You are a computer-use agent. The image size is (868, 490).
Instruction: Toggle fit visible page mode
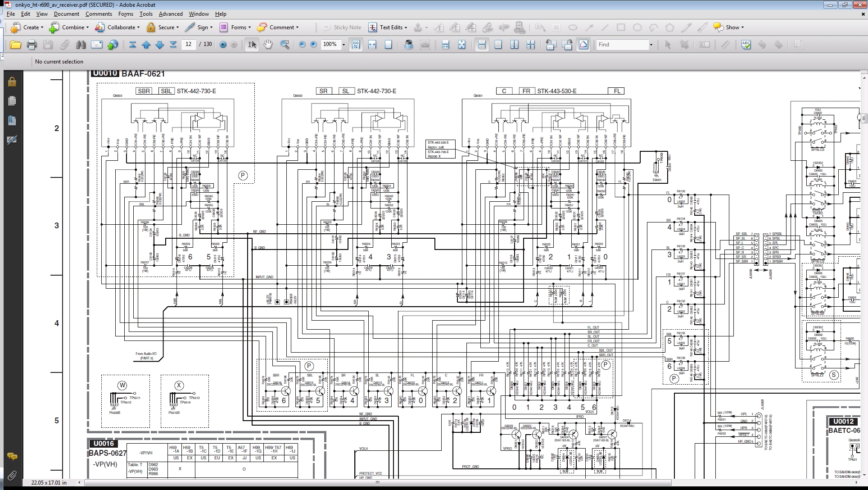coord(461,45)
